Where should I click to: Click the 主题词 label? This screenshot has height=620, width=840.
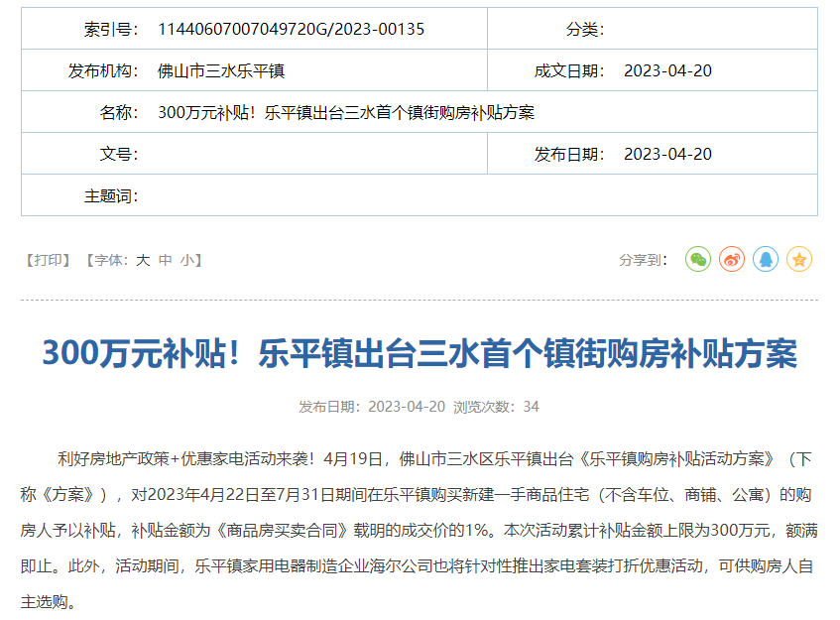coord(111,196)
